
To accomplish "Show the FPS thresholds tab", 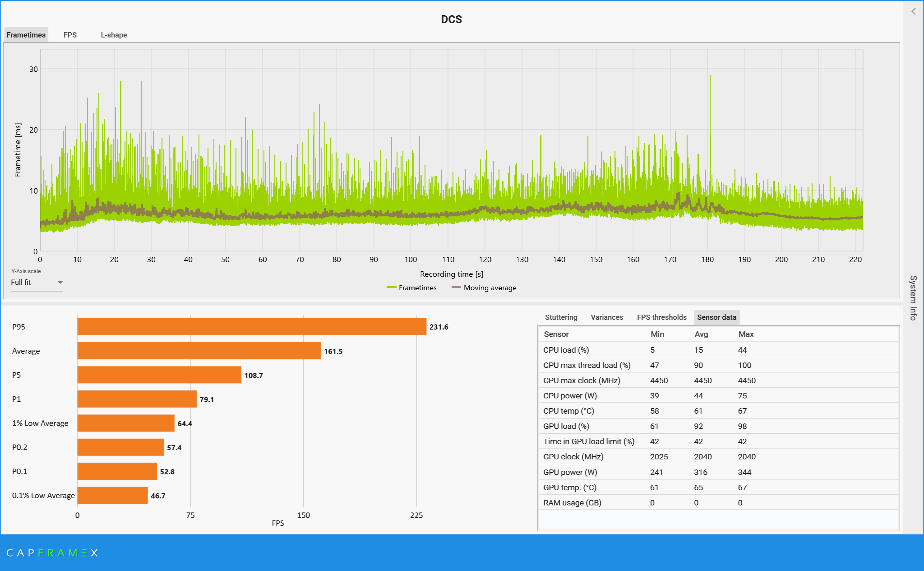I will [661, 317].
